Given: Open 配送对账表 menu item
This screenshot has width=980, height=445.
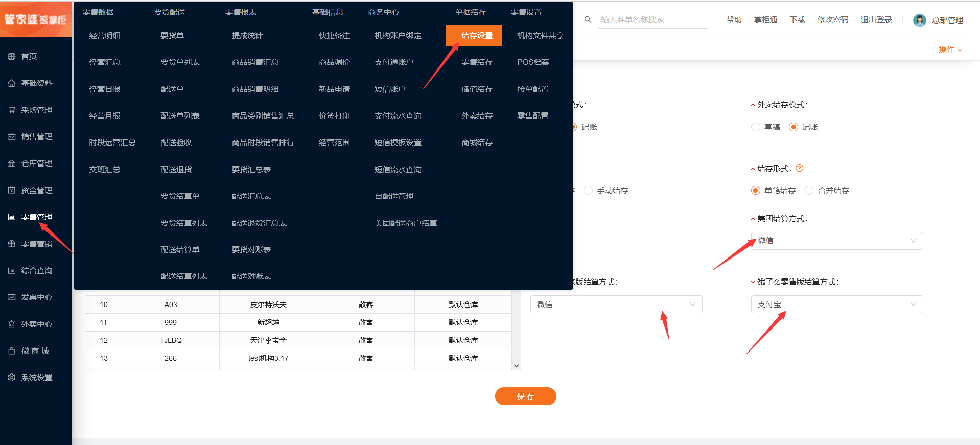Looking at the screenshot, I should [x=251, y=276].
